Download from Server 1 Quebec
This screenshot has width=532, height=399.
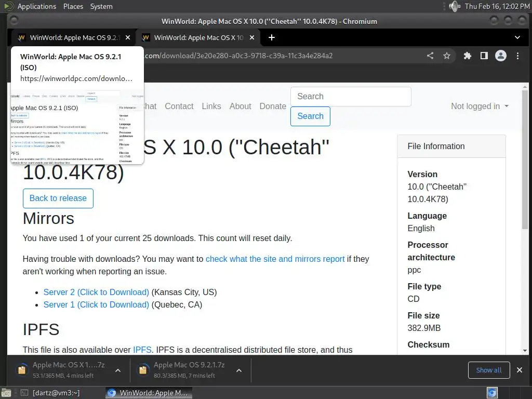point(96,304)
